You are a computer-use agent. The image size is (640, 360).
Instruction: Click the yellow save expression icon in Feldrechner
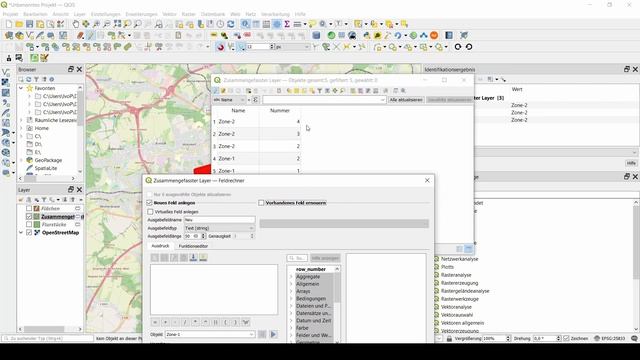(x=203, y=258)
